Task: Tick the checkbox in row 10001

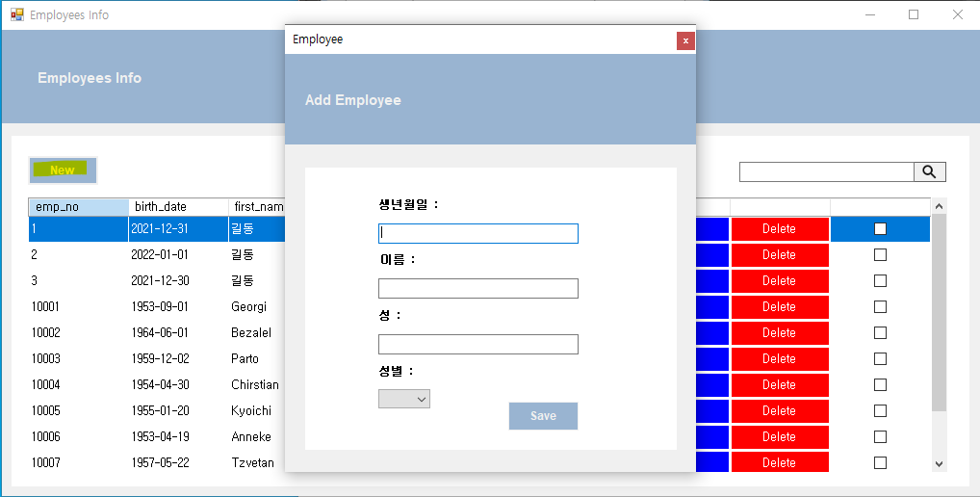Action: pyautogui.click(x=880, y=307)
